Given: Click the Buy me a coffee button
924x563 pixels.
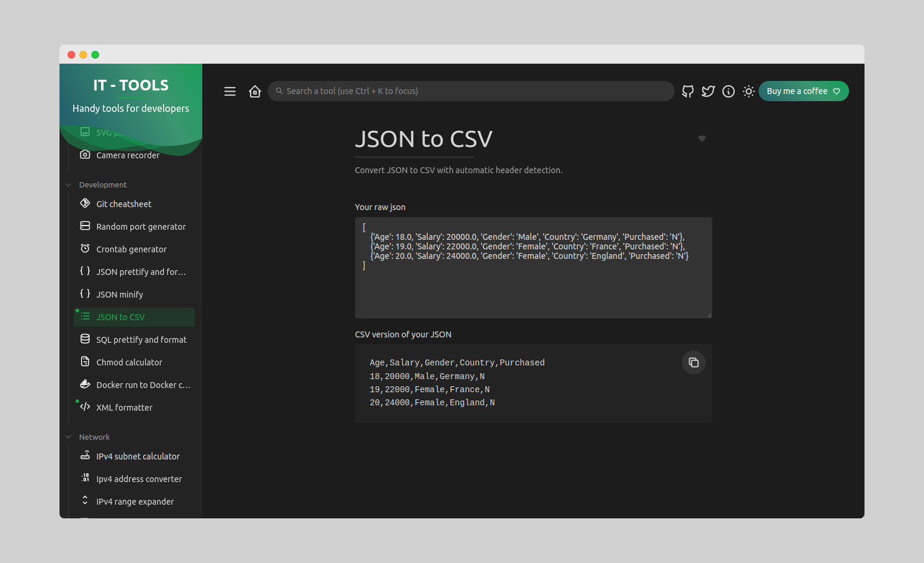Looking at the screenshot, I should click(803, 91).
